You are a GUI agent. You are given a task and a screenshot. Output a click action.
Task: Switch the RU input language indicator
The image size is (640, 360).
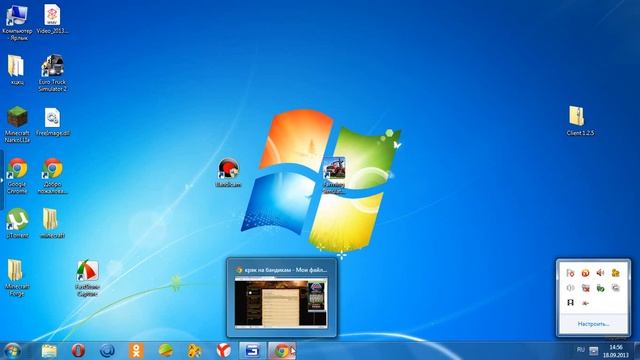tap(580, 350)
